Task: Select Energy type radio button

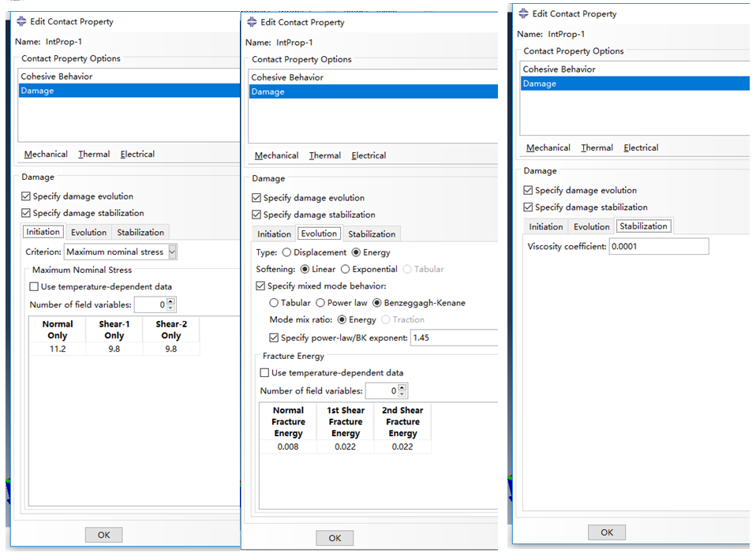Action: click(x=357, y=252)
